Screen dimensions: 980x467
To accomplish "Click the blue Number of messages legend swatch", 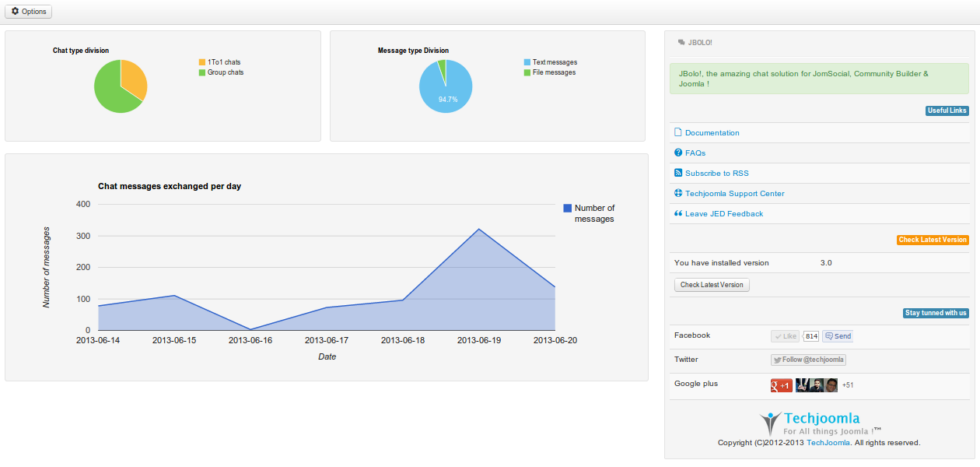I will (x=568, y=208).
